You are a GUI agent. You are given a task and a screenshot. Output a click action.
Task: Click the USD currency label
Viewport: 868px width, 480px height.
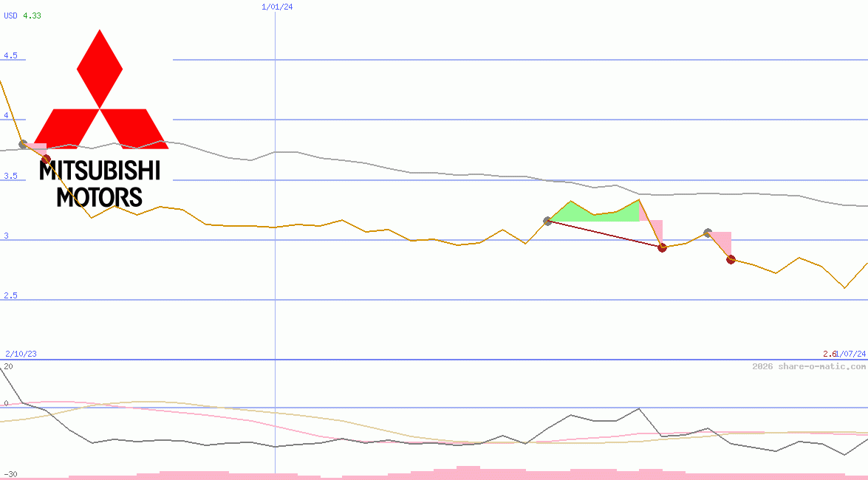(10, 16)
